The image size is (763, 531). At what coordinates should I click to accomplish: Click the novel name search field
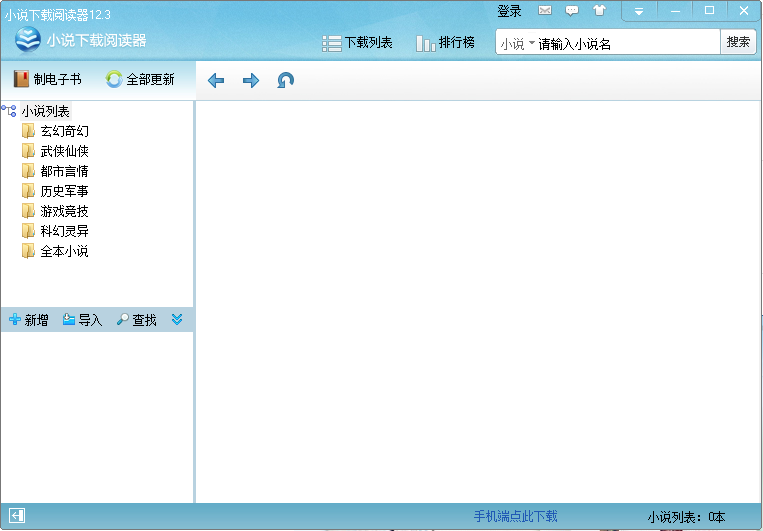pos(627,44)
